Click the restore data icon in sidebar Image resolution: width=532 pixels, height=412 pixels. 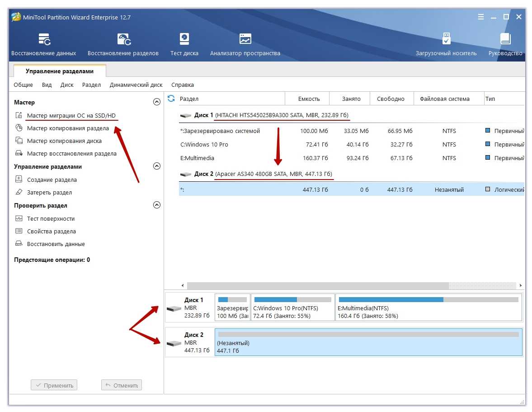point(19,243)
